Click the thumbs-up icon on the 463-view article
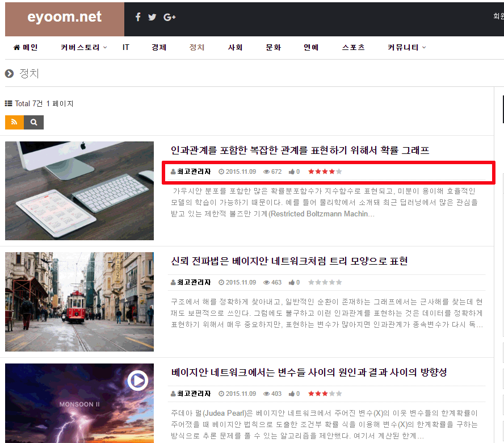 click(292, 282)
